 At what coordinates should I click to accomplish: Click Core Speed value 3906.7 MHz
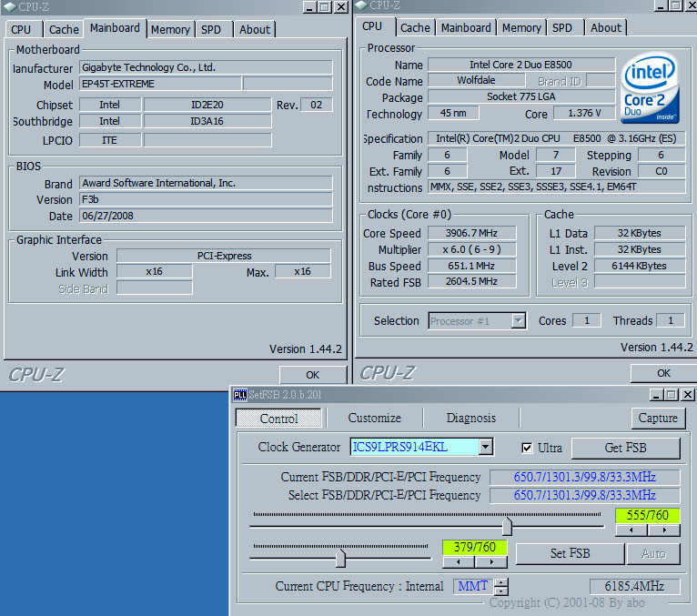[x=471, y=233]
